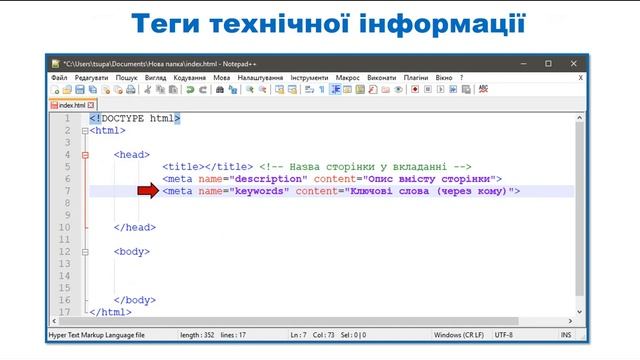640x360 pixels.
Task: Click the X at menu bar right end
Action: tap(580, 78)
